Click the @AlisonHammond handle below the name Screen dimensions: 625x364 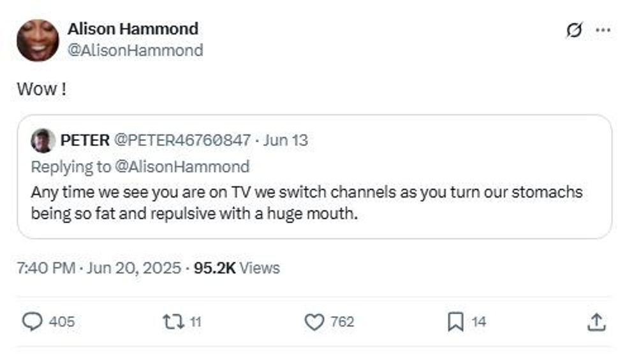click(x=135, y=50)
